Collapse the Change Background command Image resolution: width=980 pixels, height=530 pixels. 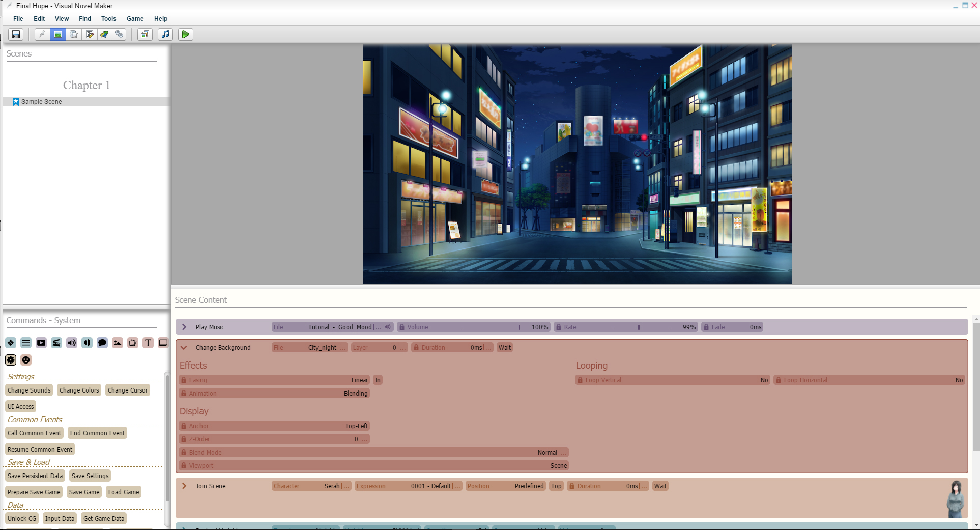[x=184, y=347]
